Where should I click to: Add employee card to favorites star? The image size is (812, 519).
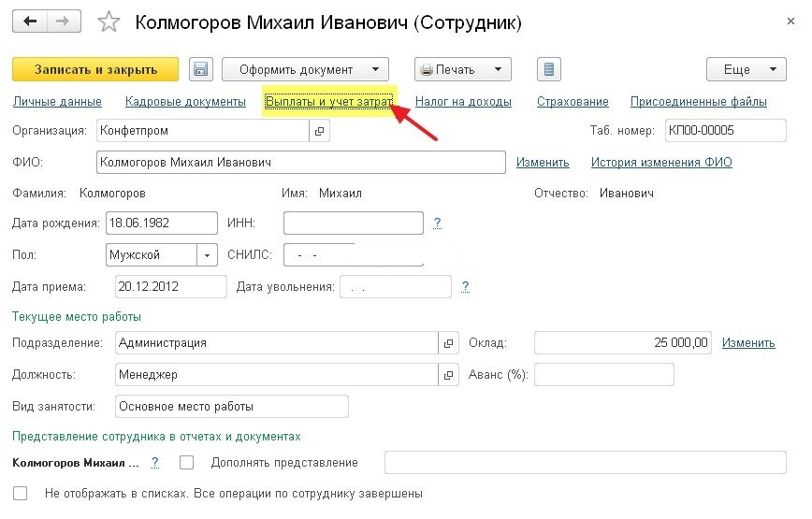(109, 22)
